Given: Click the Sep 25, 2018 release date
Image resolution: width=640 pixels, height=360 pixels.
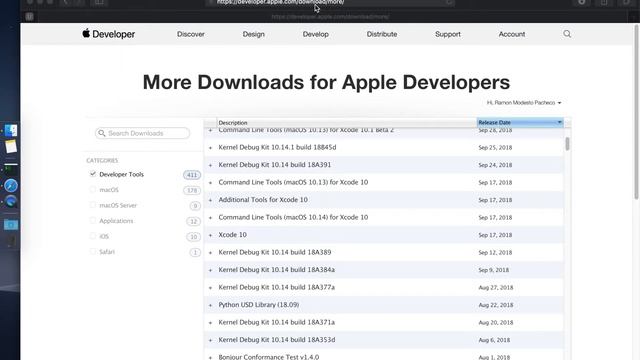Looking at the screenshot, I should [x=495, y=147].
